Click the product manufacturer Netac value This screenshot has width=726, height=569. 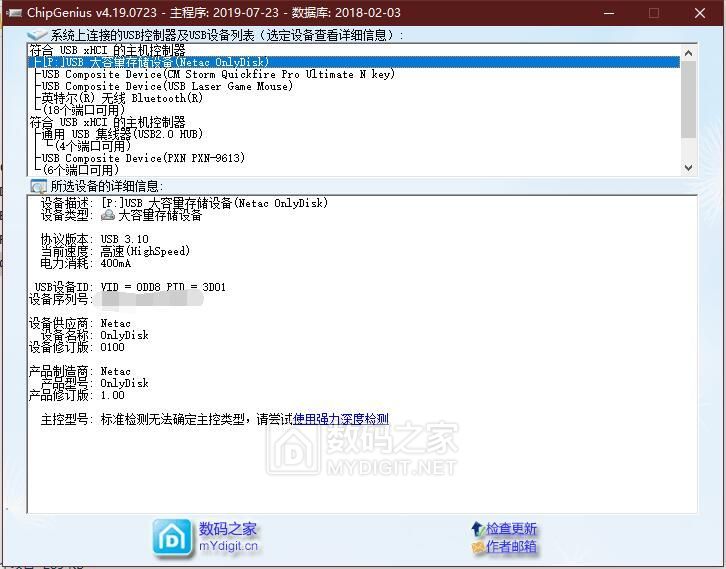click(116, 371)
